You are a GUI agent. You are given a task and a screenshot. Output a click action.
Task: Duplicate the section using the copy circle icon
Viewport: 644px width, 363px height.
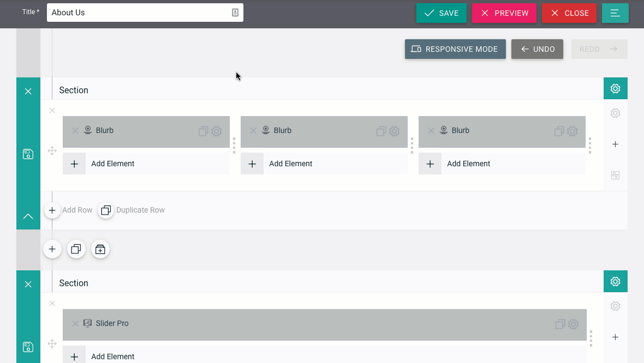pyautogui.click(x=76, y=249)
